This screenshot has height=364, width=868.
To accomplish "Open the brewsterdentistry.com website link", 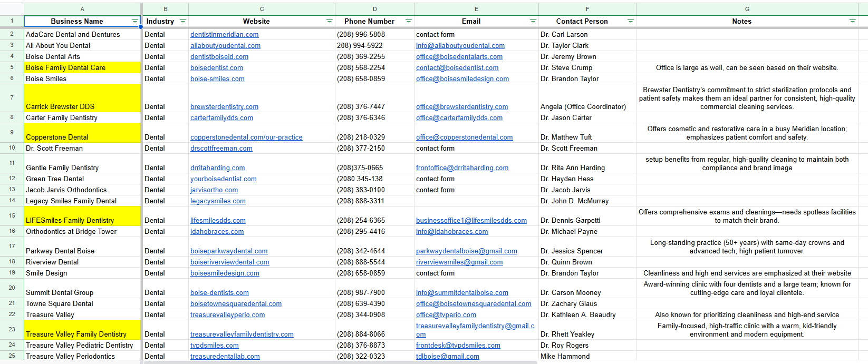I will click(225, 107).
